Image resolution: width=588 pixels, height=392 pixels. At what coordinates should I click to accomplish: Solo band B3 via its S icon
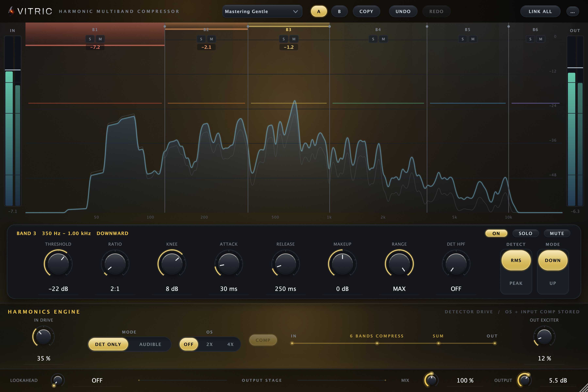coord(284,39)
